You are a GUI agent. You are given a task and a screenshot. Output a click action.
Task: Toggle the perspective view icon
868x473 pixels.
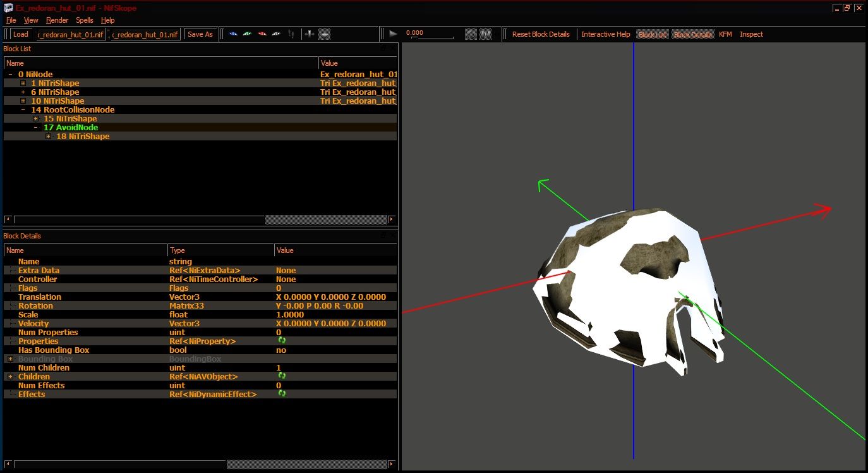[x=324, y=34]
